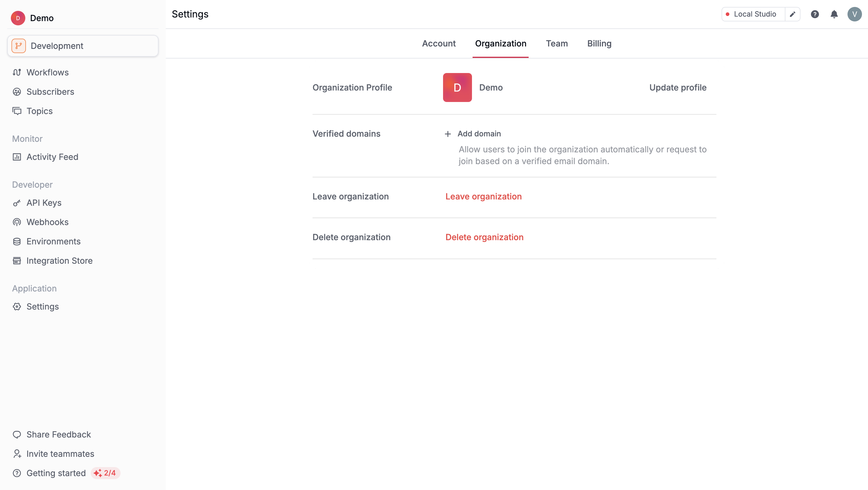Open the API Keys page
Viewport: 868px width, 490px height.
pos(44,203)
